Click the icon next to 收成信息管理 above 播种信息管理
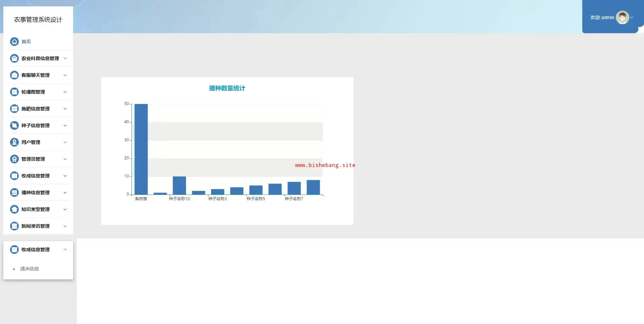This screenshot has height=324, width=644. [x=14, y=176]
